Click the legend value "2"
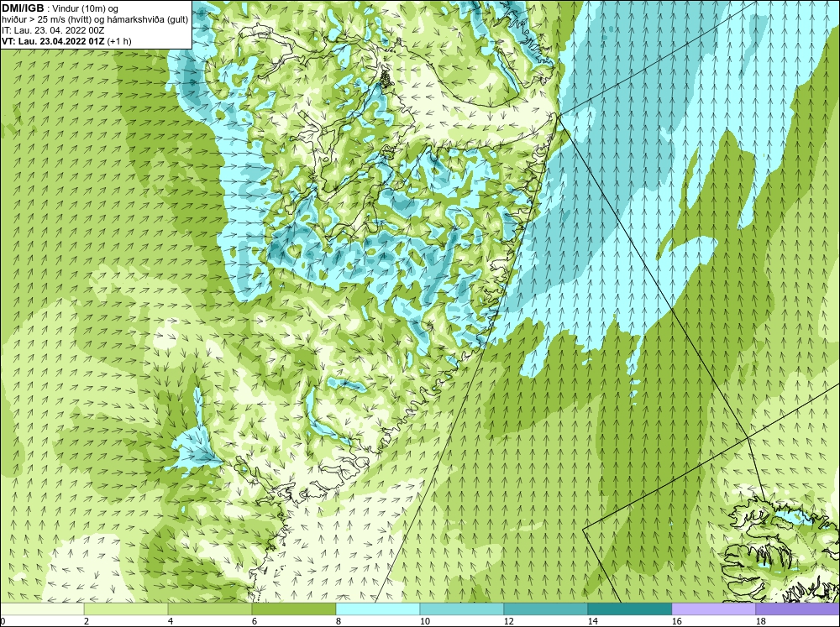The height and width of the screenshot is (627, 840). [87, 621]
